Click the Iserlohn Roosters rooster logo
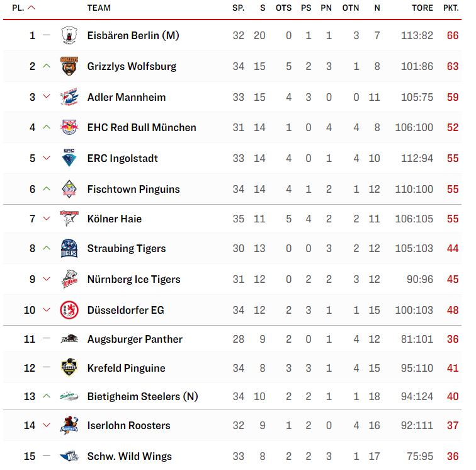 tap(69, 425)
